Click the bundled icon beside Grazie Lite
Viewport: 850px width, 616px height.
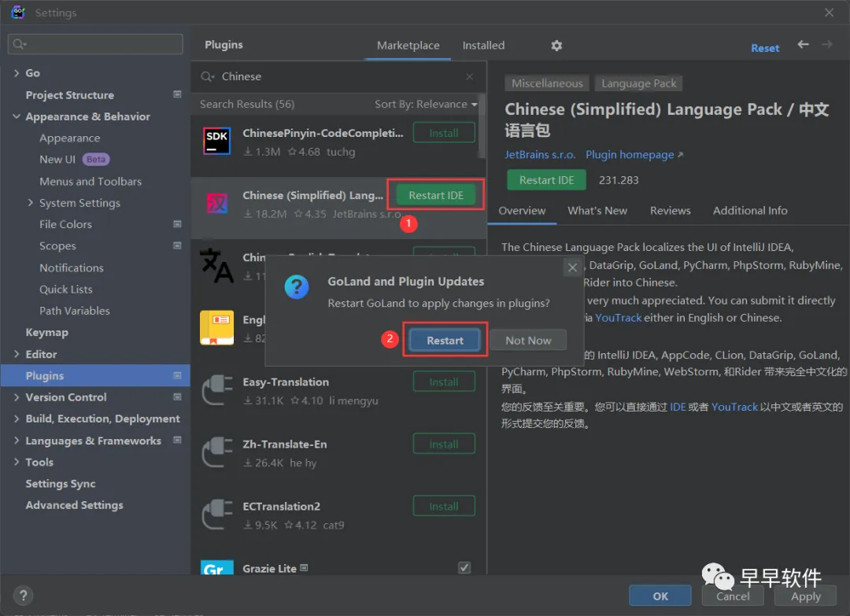coord(304,568)
